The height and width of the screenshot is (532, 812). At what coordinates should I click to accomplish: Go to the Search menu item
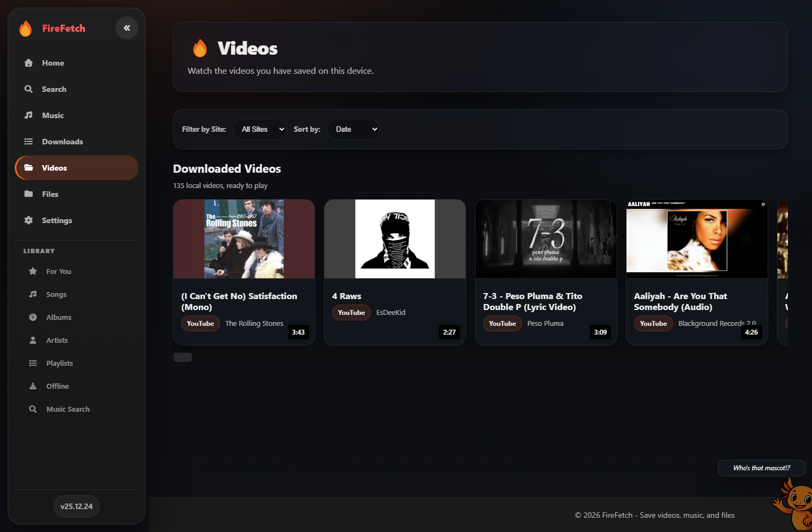[x=77, y=89]
